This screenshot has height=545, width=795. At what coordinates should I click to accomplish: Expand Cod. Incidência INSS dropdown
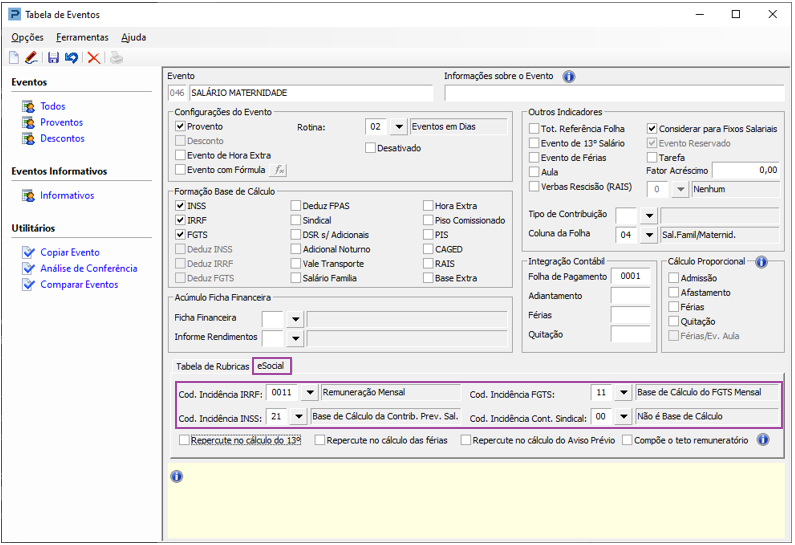pyautogui.click(x=299, y=417)
